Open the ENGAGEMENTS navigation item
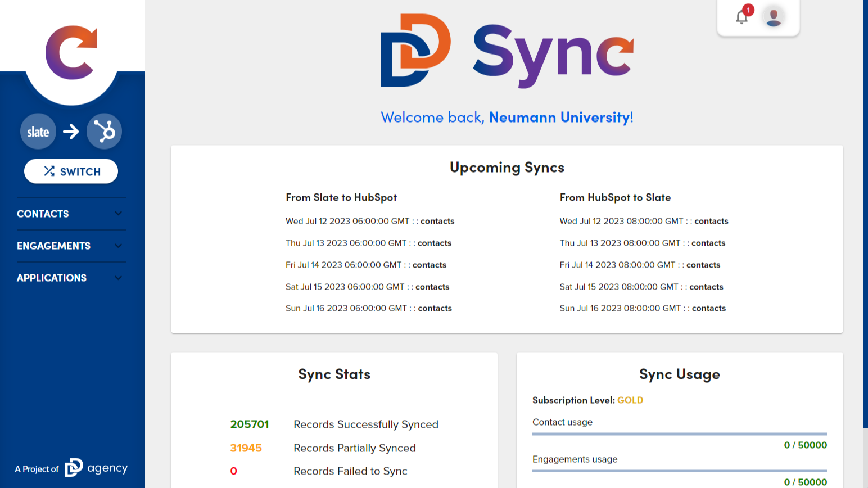Viewport: 868px width, 488px height. point(53,246)
